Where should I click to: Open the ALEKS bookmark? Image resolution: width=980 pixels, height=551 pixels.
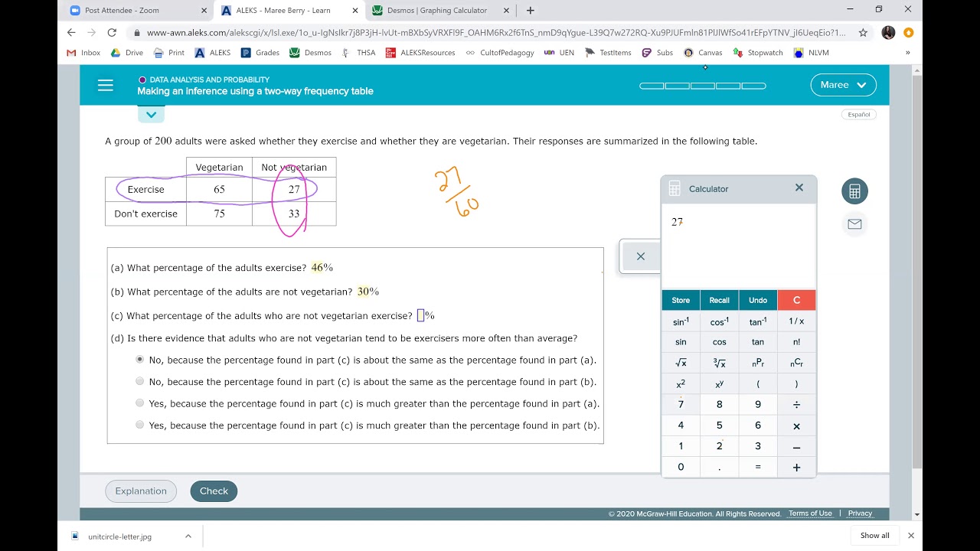click(x=213, y=53)
